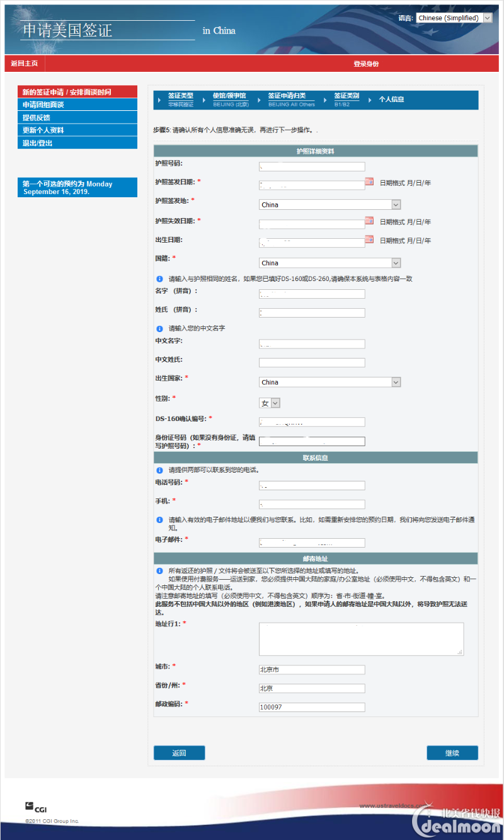This screenshot has width=504, height=840.
Task: Focus the passport expiry date input field
Action: 312,224
